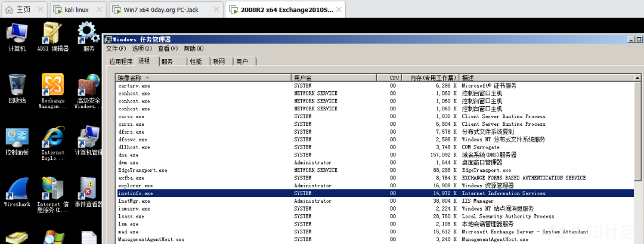The width and height of the screenshot is (644, 244).
Task: Select the dfssvc.exe process
Action: coord(375,140)
